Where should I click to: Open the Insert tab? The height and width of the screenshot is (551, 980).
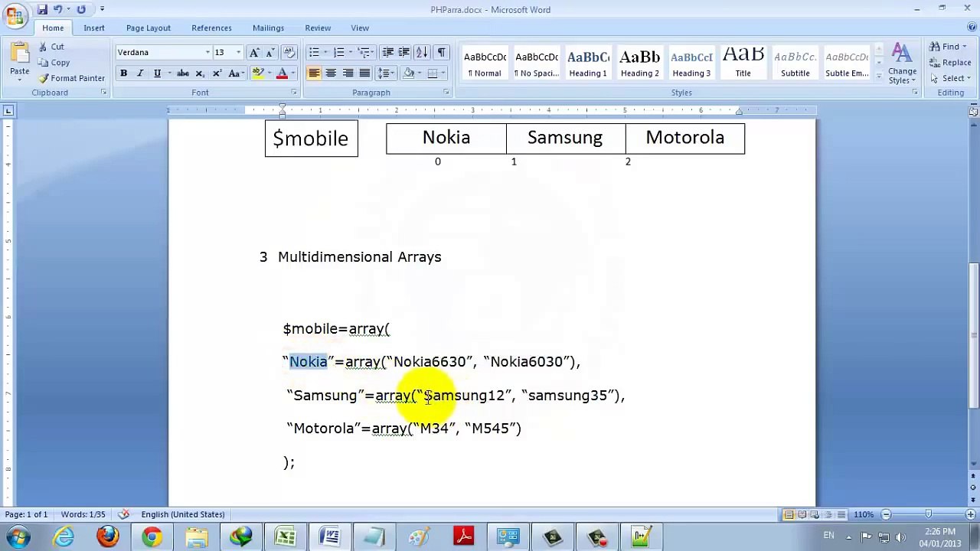click(x=94, y=28)
